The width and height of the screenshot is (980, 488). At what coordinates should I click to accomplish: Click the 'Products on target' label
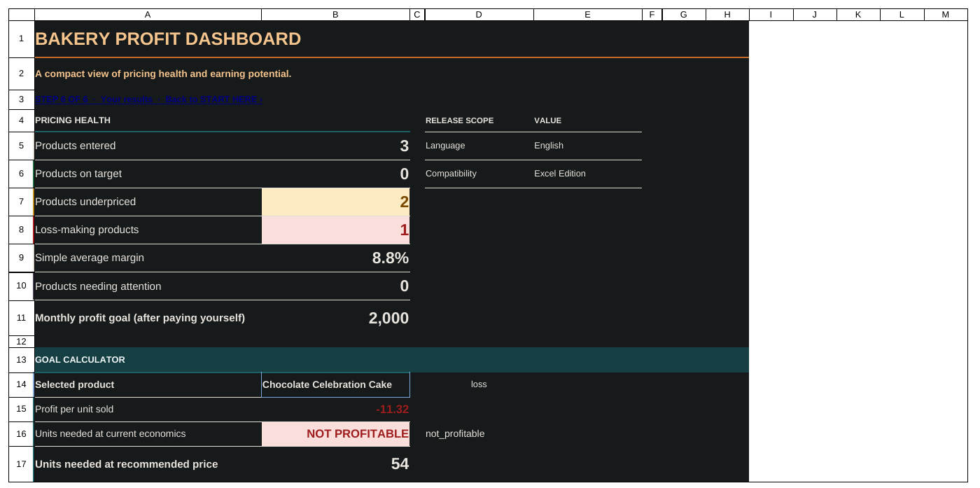coord(78,174)
